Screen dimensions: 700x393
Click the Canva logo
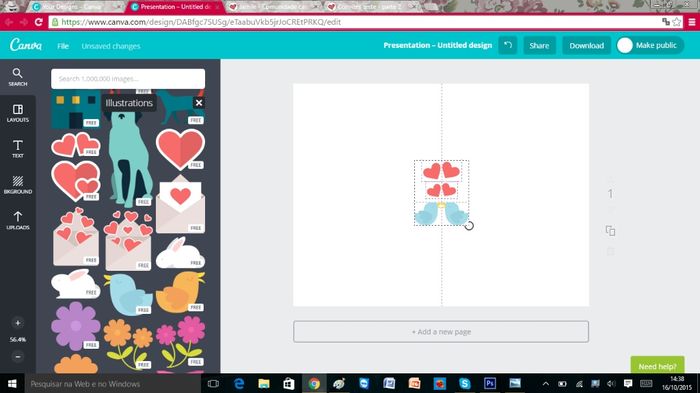coord(26,45)
